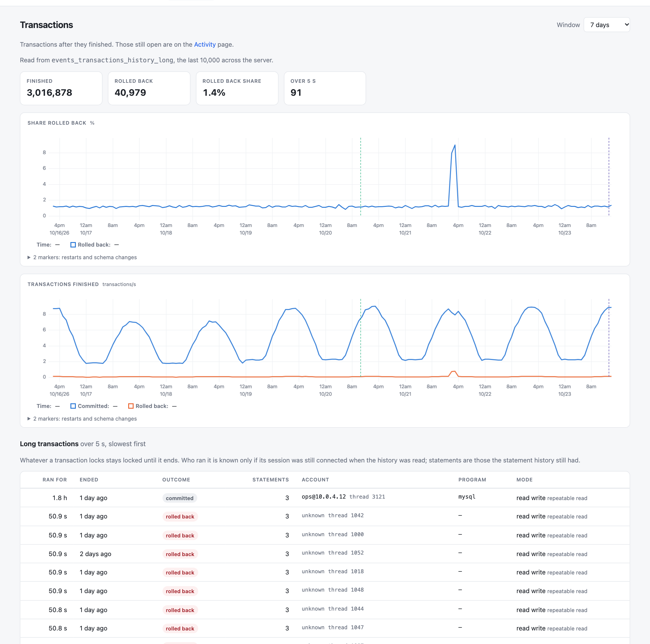Viewport: 650px width, 644px height.
Task: Select row for unknown thread 1000
Action: coord(325,535)
